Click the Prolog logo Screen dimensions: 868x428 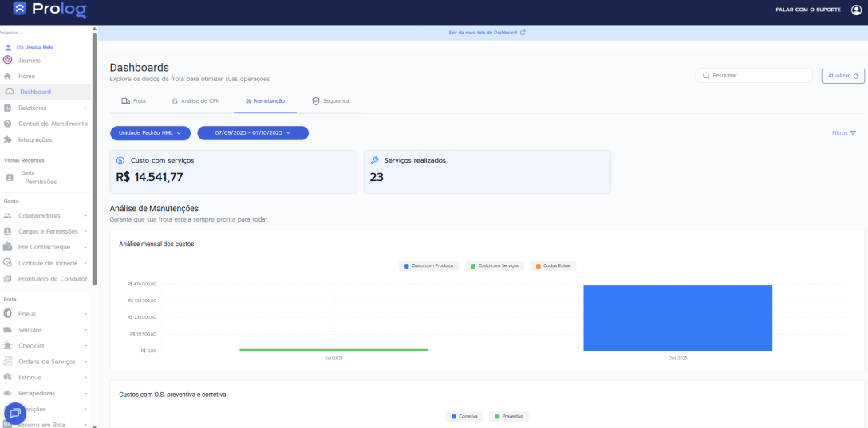(x=49, y=10)
